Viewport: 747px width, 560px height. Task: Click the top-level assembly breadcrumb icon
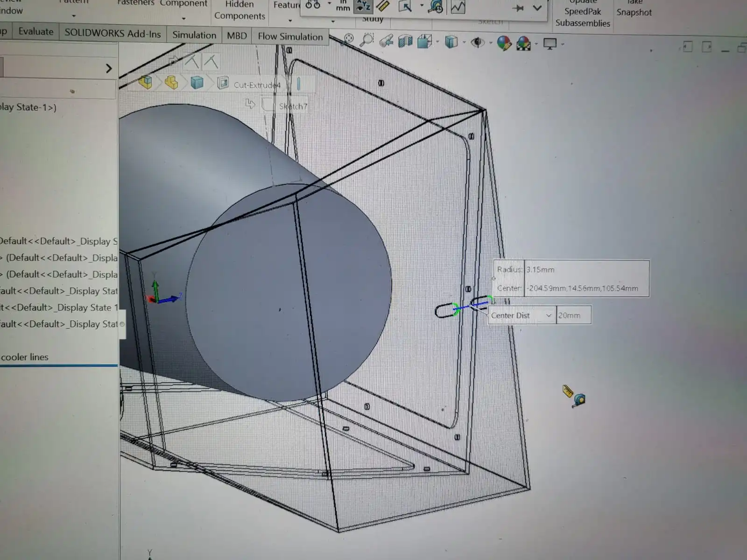point(146,82)
